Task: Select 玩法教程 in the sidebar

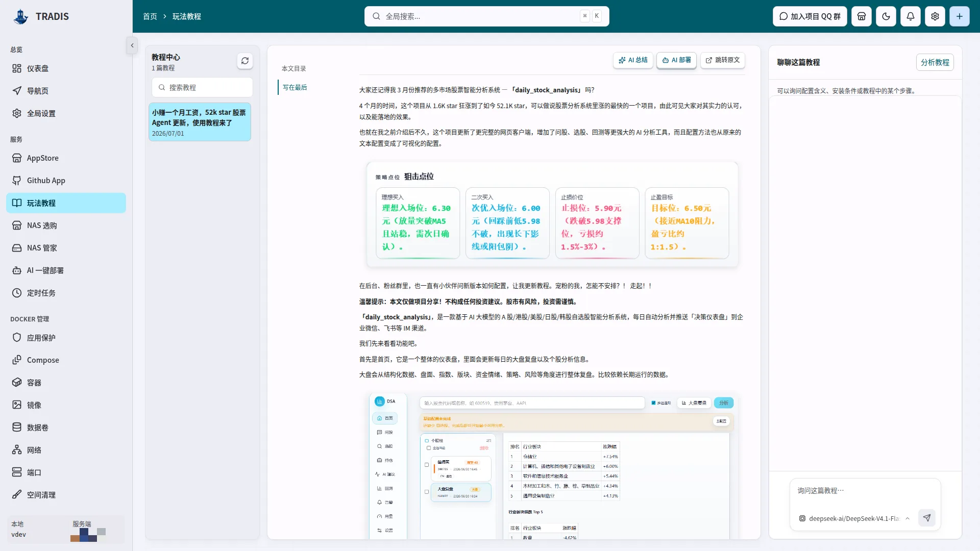Action: point(66,203)
